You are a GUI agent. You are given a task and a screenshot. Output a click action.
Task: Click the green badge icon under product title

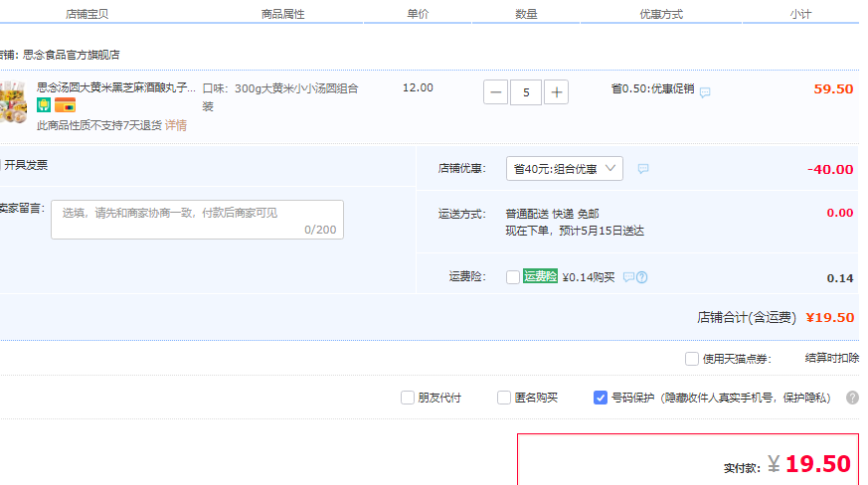coord(44,104)
